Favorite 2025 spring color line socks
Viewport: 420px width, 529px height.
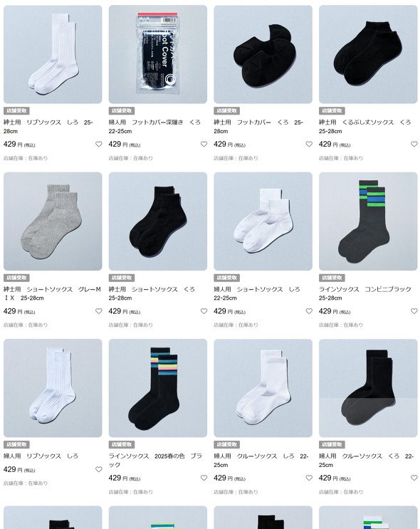(x=204, y=478)
